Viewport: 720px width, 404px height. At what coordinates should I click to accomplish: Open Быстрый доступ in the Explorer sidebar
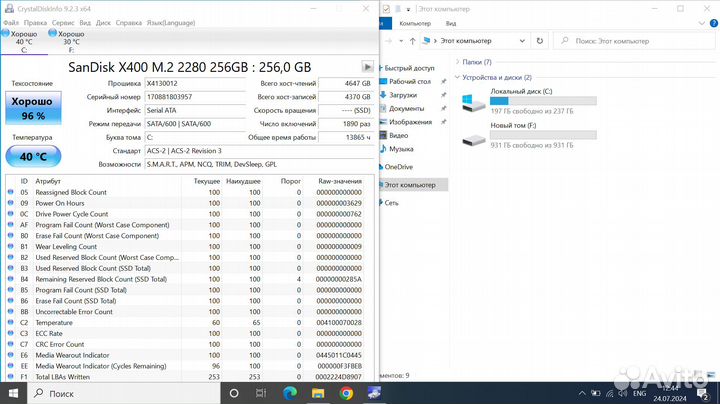click(x=409, y=68)
